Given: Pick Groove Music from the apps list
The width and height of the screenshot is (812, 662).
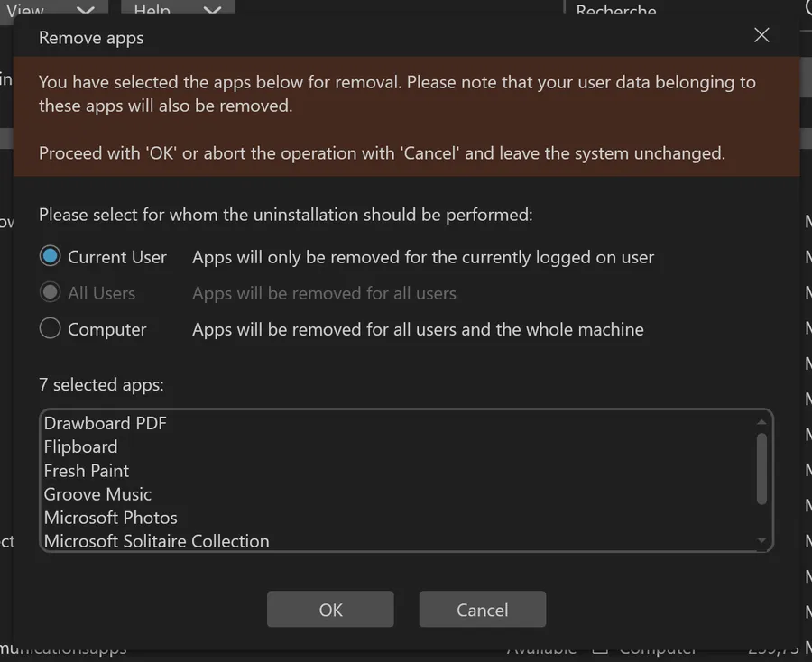Looking at the screenshot, I should click(97, 493).
